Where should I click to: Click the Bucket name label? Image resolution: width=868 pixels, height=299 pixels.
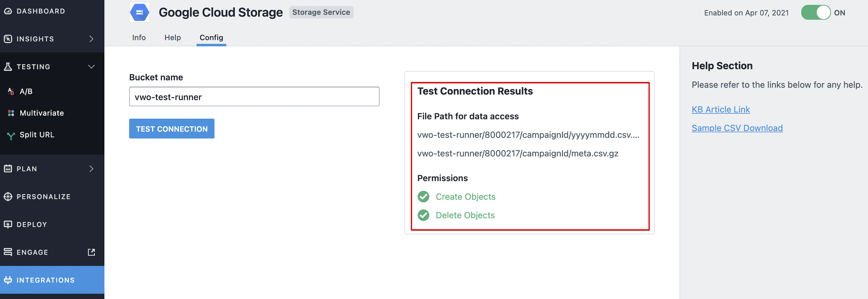pyautogui.click(x=156, y=77)
